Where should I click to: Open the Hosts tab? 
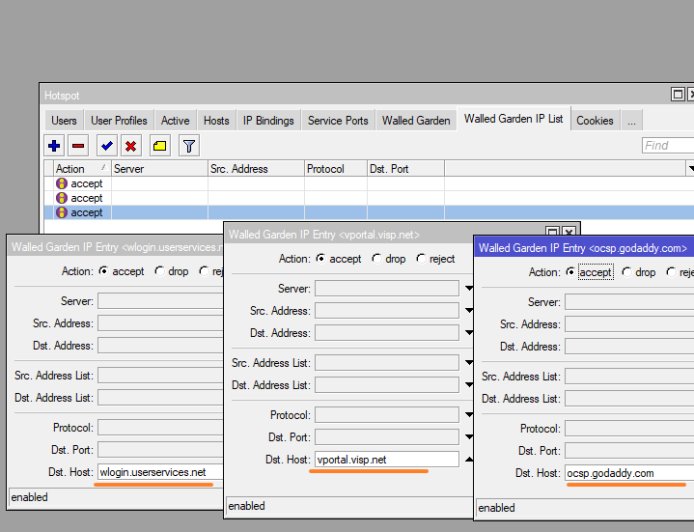point(216,120)
